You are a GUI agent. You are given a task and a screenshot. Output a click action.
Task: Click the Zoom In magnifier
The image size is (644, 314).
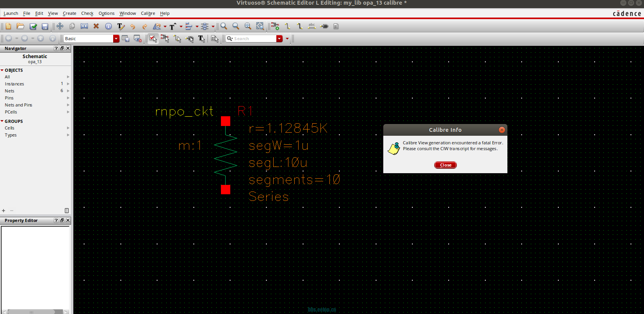224,26
